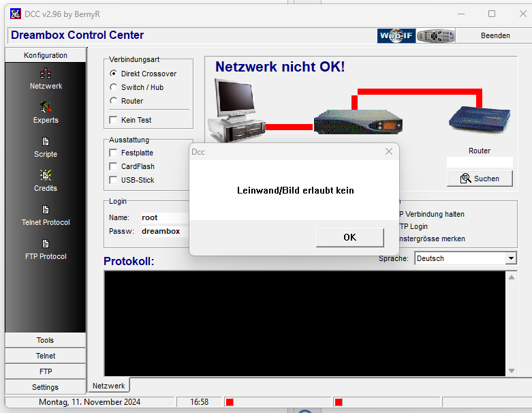Image resolution: width=532 pixels, height=413 pixels.
Task: Select the Netzwerk bottom tab
Action: (108, 386)
